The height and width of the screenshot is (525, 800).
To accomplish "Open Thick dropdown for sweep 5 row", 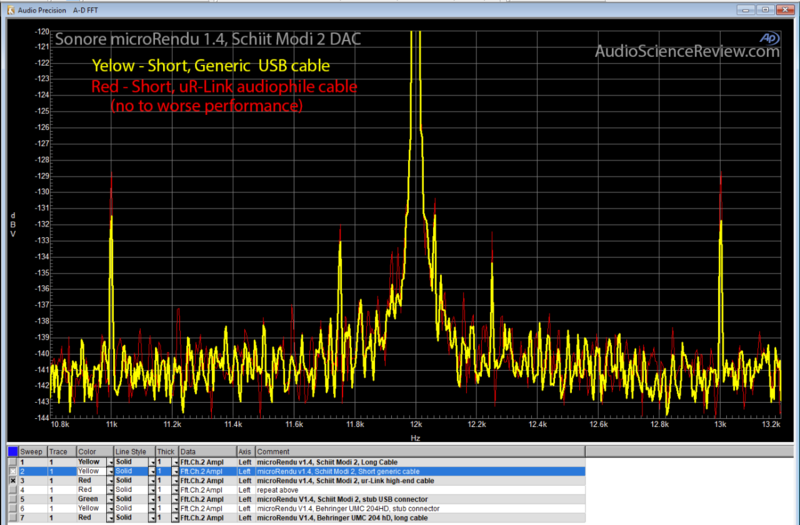I will click(175, 499).
